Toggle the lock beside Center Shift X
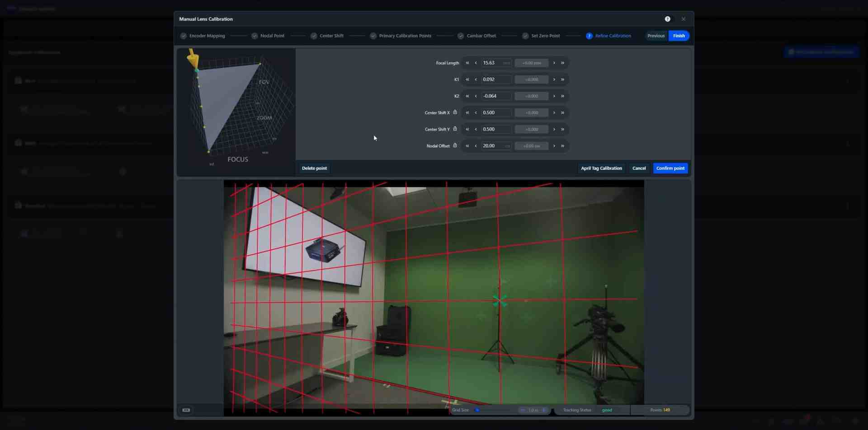Screen dimensions: 868x430 (x=455, y=112)
